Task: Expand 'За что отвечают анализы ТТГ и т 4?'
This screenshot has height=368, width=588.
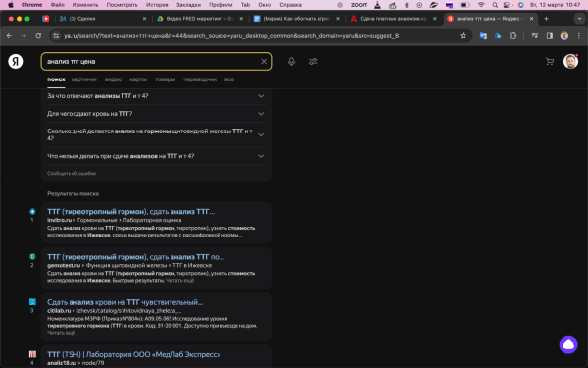Action: [x=157, y=96]
